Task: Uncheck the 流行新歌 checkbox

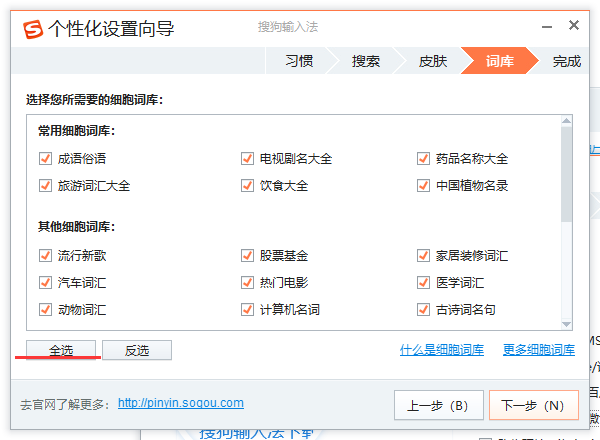Action: coord(45,255)
